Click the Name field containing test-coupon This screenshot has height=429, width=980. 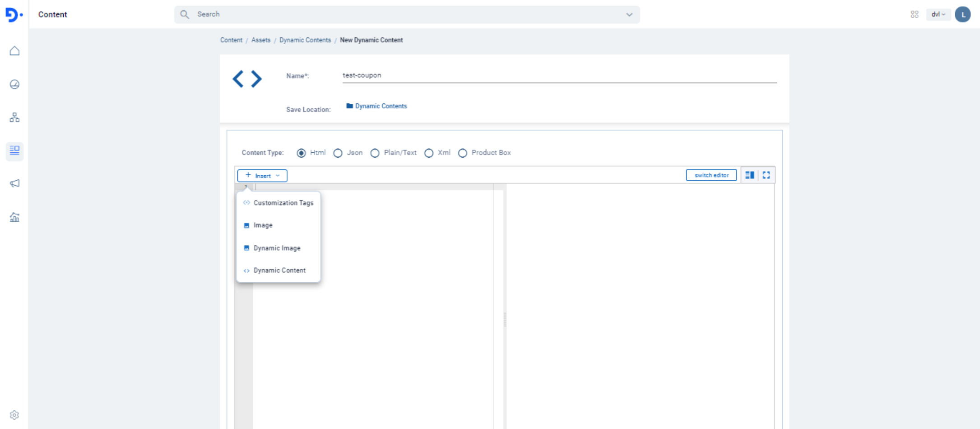(x=559, y=75)
